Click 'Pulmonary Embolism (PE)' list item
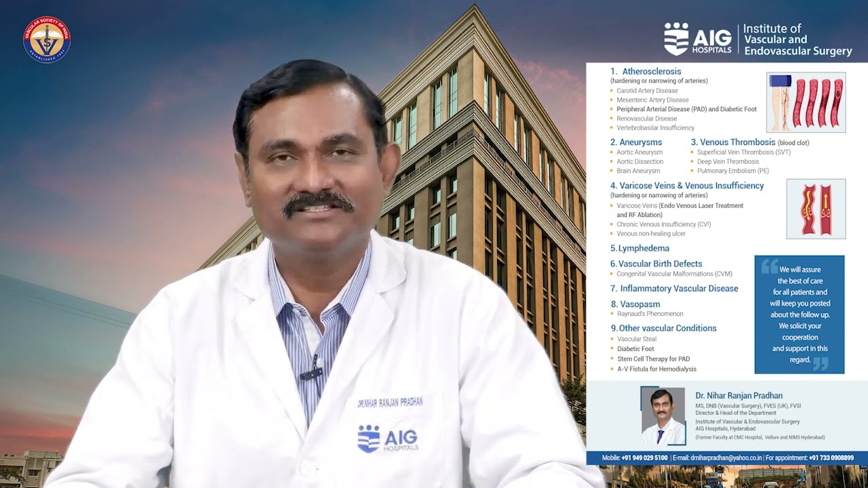 pyautogui.click(x=733, y=171)
